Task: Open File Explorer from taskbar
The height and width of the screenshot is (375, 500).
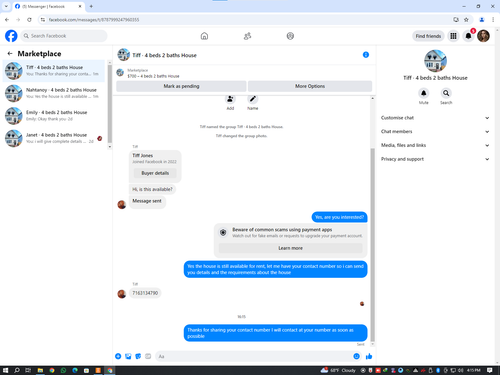Action: pyautogui.click(x=40, y=370)
